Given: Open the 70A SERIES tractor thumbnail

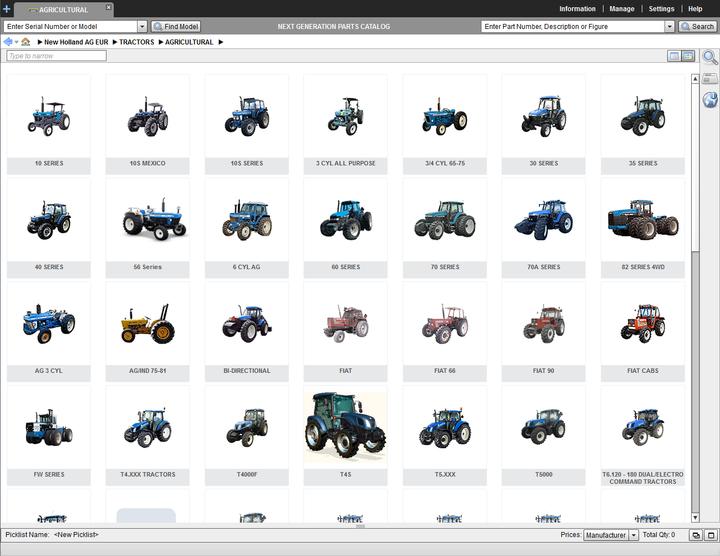Looking at the screenshot, I should (x=544, y=228).
